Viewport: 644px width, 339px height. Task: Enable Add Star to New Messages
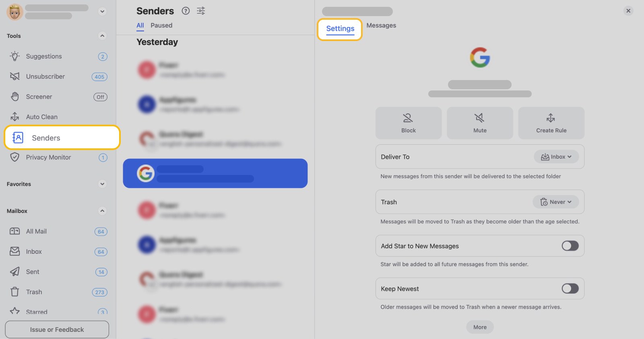(570, 246)
